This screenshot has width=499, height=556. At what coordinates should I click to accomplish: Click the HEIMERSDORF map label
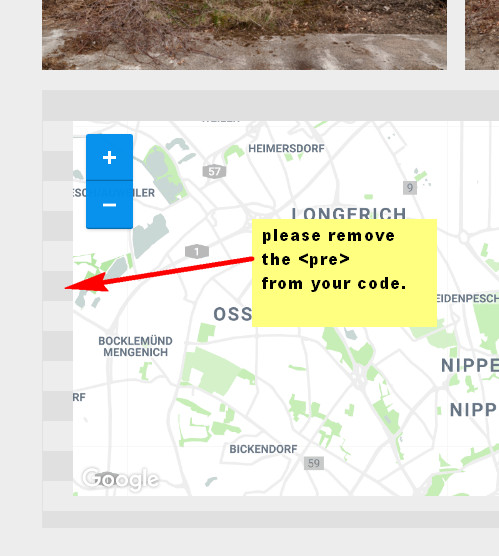click(x=286, y=149)
